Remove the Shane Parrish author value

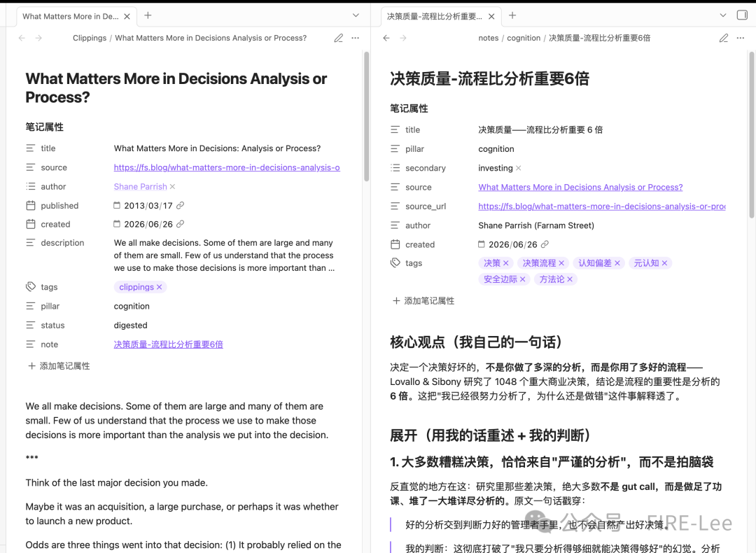tap(173, 187)
